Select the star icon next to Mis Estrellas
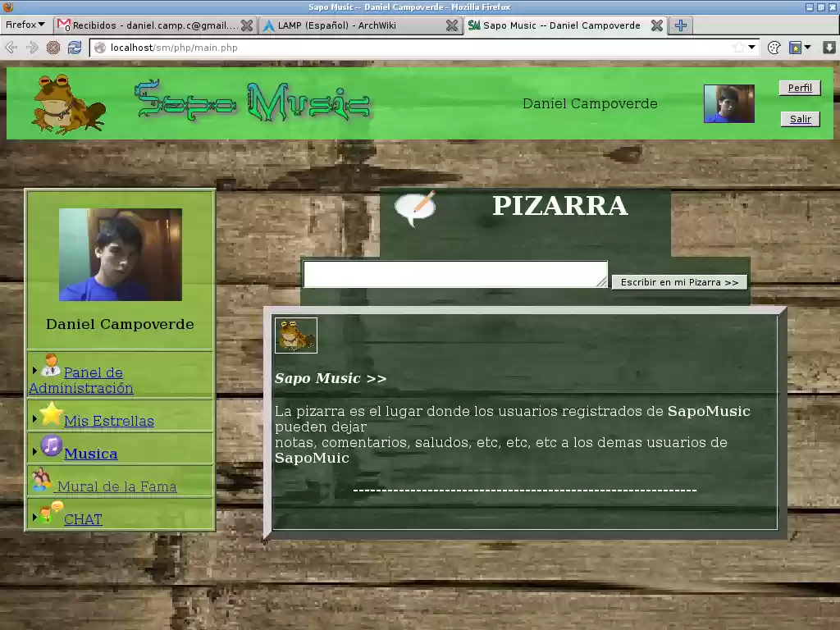This screenshot has height=630, width=840. click(49, 415)
